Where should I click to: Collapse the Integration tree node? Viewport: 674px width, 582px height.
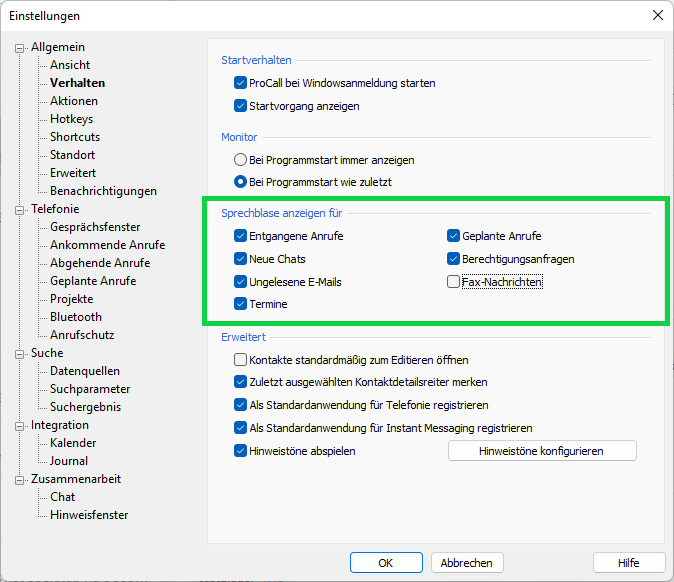(20, 426)
